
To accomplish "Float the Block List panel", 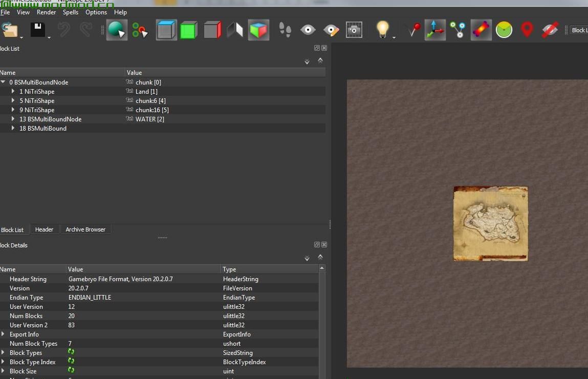I will tap(317, 48).
